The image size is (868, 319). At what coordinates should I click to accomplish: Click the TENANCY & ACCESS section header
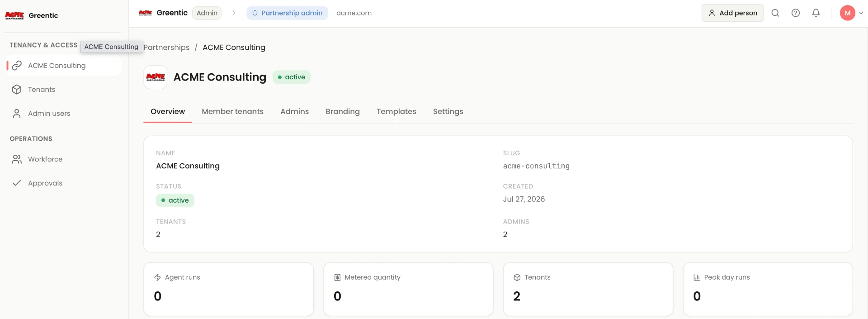[x=43, y=45]
